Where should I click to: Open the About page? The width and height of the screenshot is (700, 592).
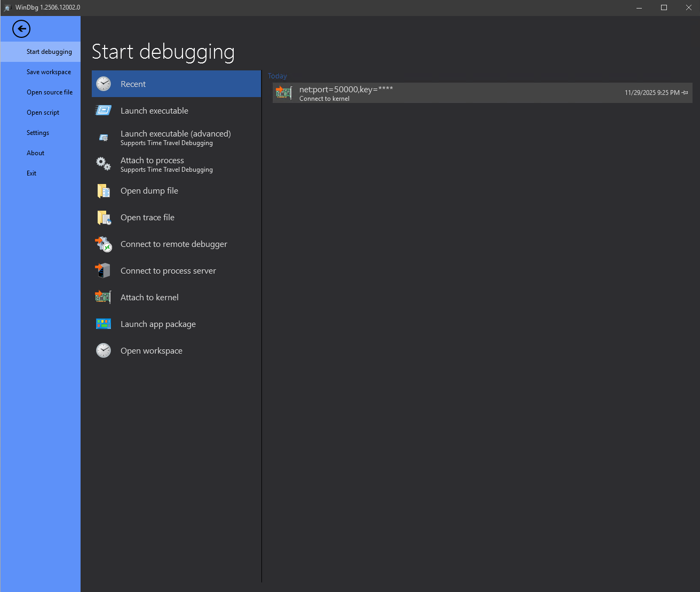pyautogui.click(x=35, y=153)
